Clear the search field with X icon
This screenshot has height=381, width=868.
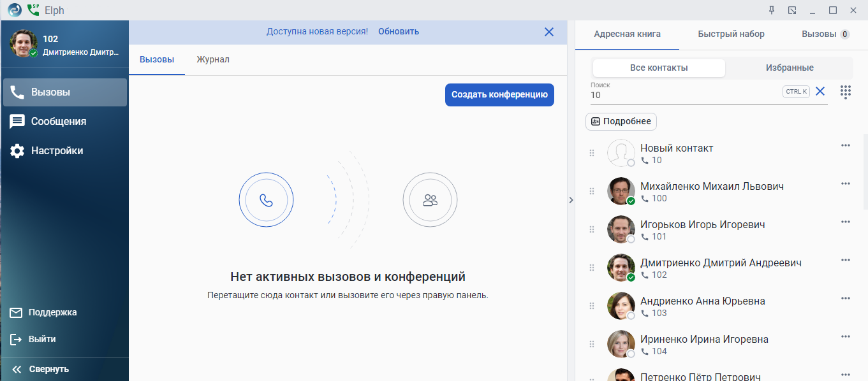pos(820,92)
